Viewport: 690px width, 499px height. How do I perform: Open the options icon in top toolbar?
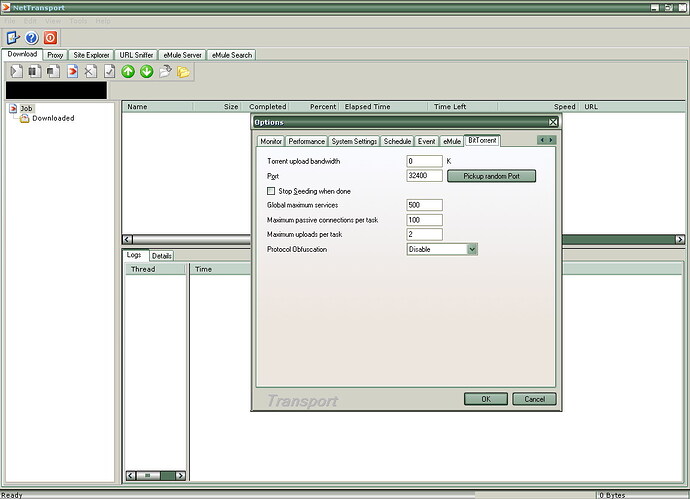point(13,38)
